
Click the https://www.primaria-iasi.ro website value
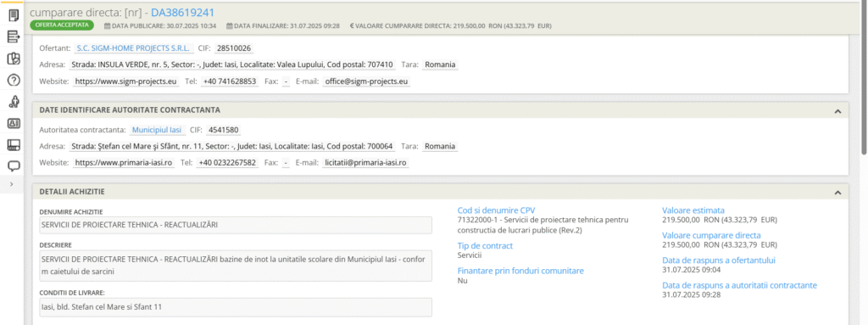click(124, 163)
